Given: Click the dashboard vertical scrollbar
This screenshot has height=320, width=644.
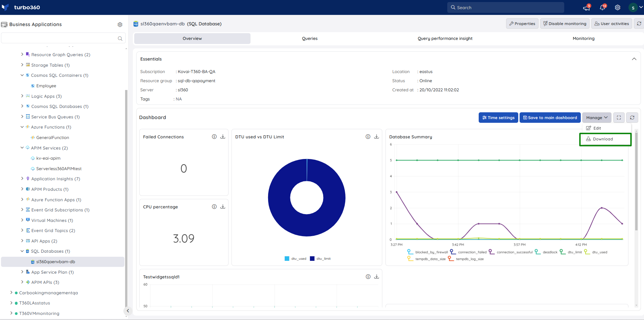Looking at the screenshot, I should point(636,181).
